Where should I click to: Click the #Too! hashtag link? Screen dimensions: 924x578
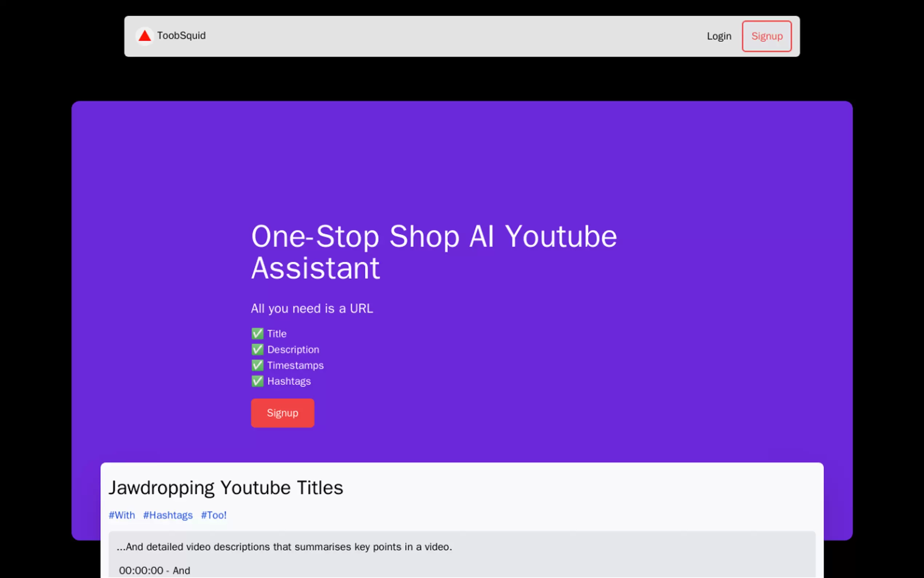tap(214, 515)
